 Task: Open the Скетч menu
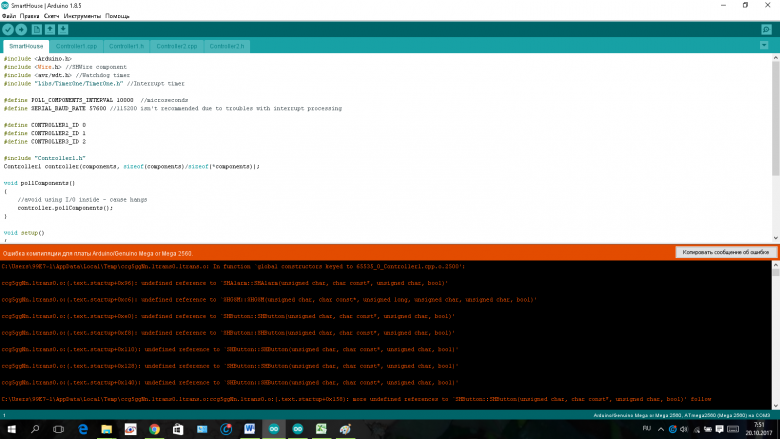(51, 16)
